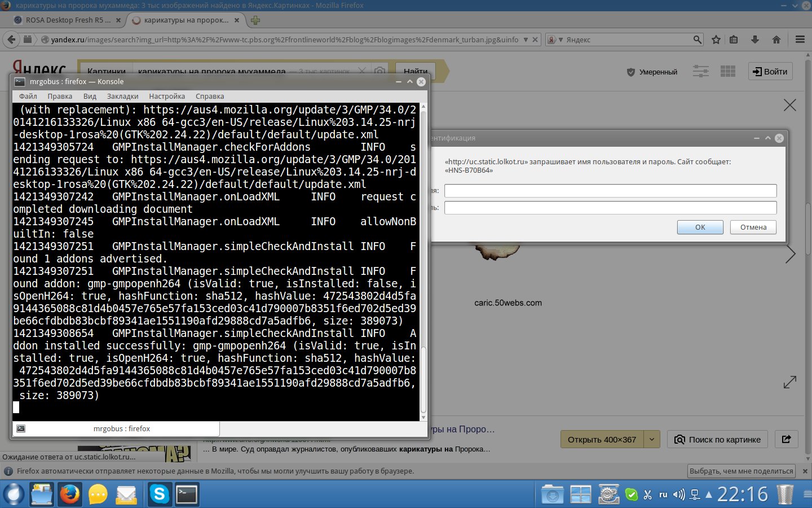Open the clock showing 22:16
This screenshot has width=812, height=508.
pyautogui.click(x=743, y=494)
